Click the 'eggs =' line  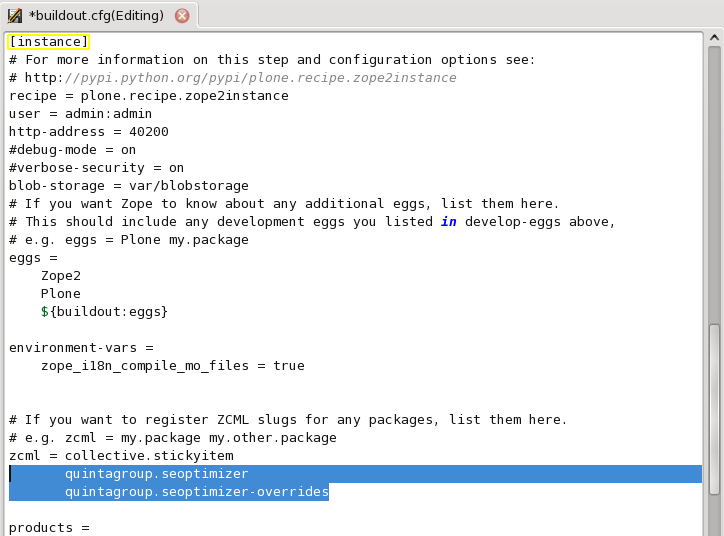33,258
